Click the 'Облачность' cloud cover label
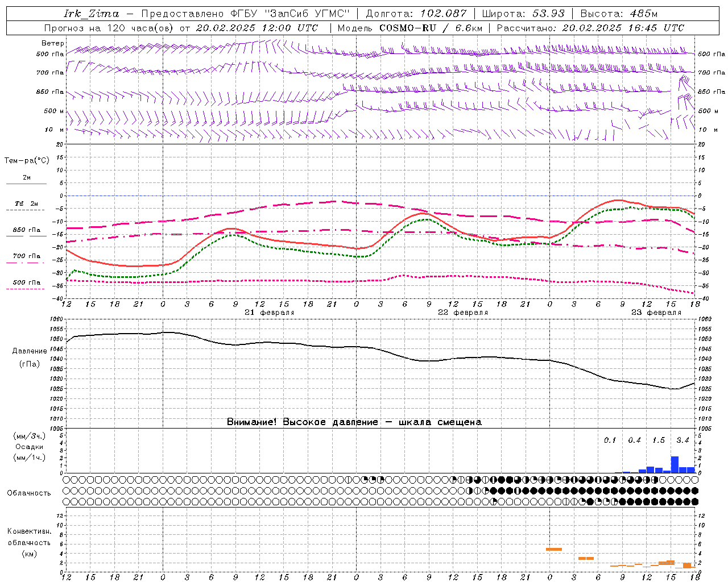728x582 pixels. 29,493
